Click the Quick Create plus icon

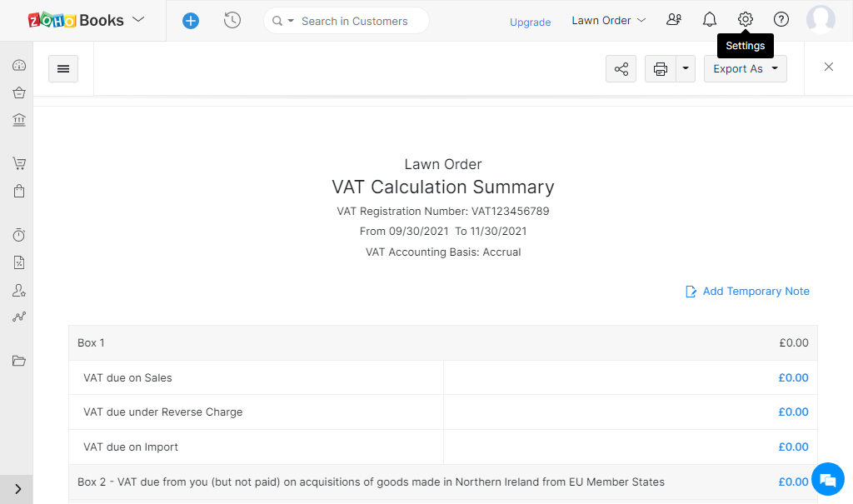tap(191, 21)
